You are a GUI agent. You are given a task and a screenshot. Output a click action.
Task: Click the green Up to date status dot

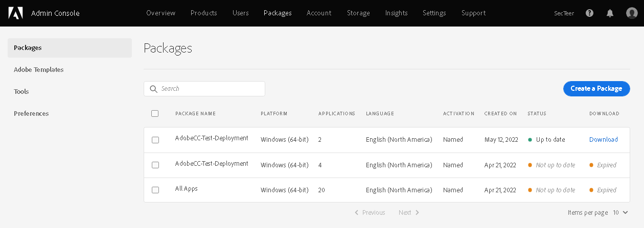(x=530, y=140)
